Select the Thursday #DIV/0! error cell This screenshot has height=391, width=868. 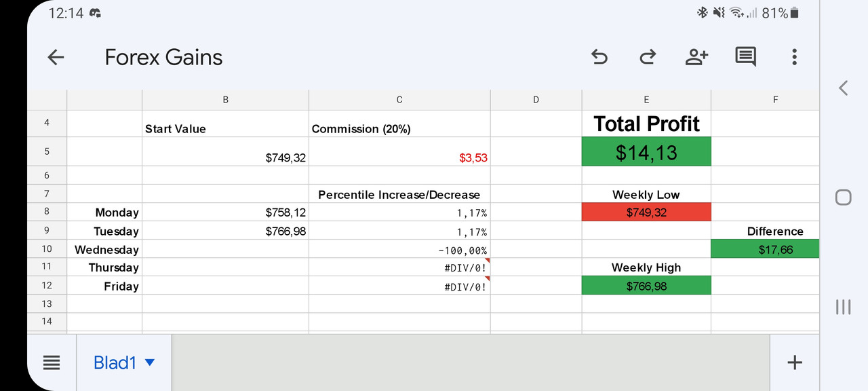coord(399,267)
